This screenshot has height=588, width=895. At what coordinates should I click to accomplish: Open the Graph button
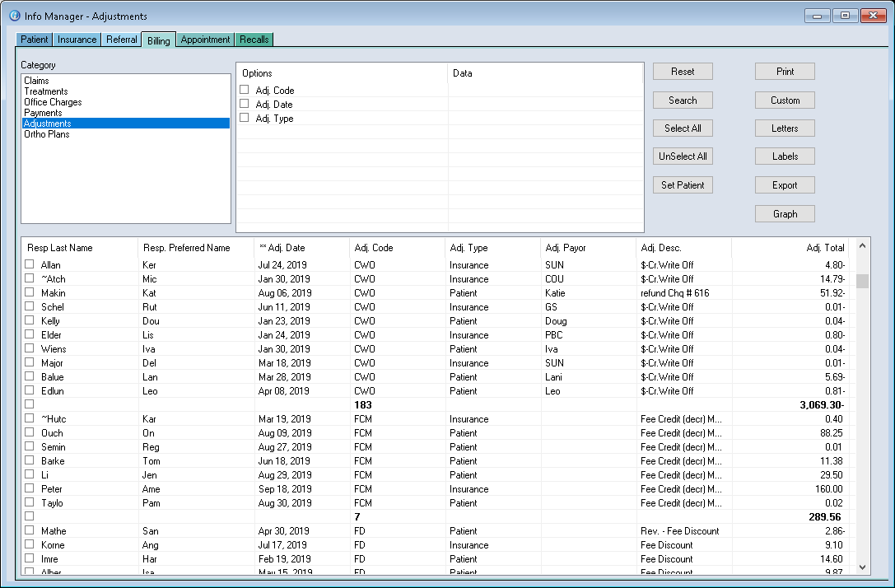785,213
